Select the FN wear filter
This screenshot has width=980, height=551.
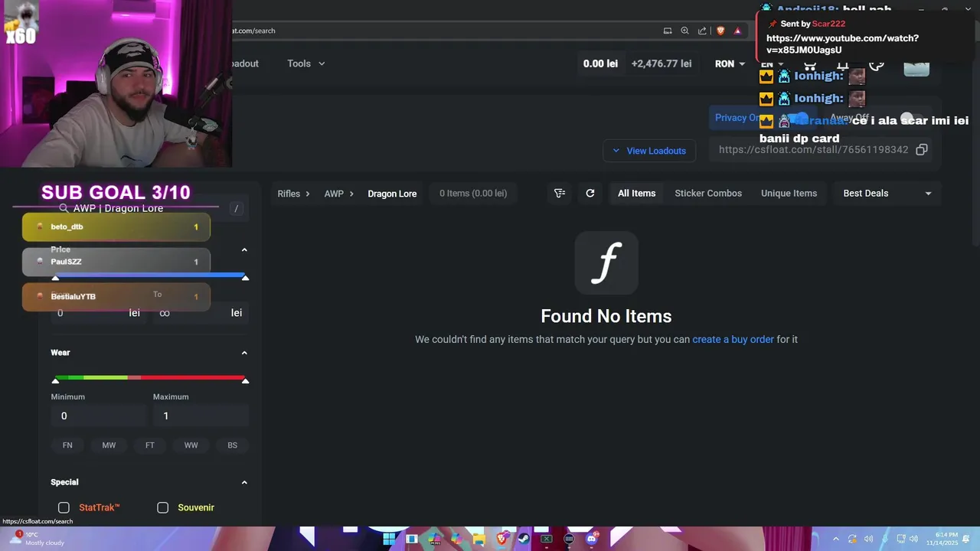click(x=67, y=445)
